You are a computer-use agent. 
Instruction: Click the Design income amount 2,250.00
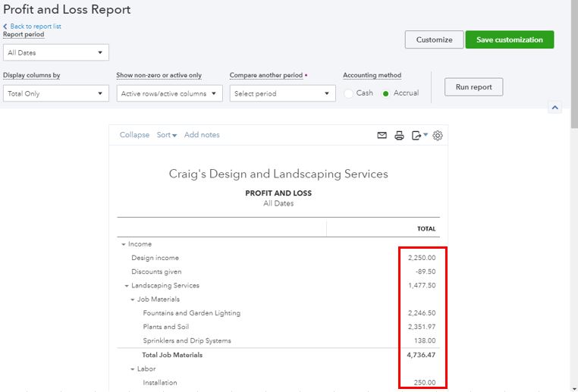[x=422, y=258]
